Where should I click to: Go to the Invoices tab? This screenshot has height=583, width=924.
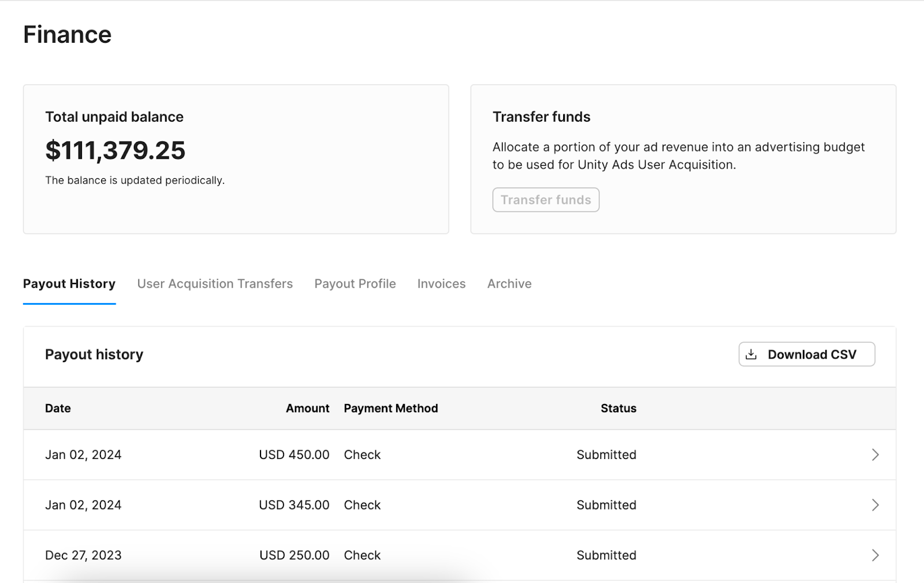coord(441,284)
